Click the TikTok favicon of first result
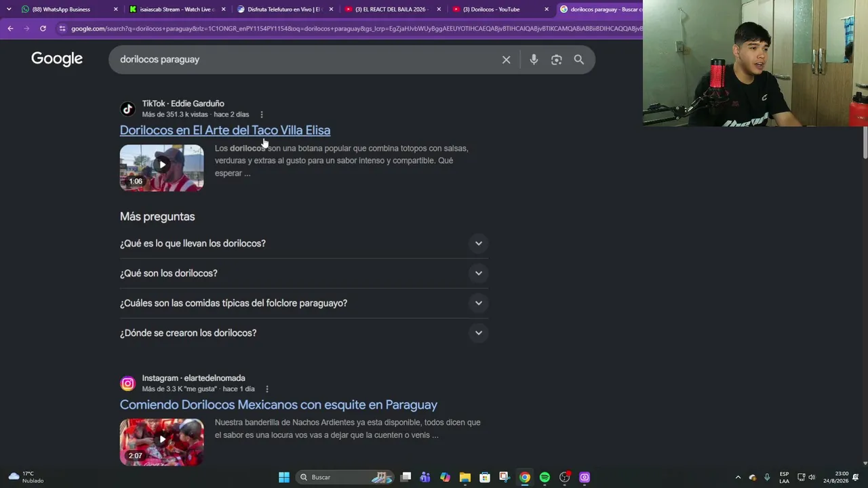The width and height of the screenshot is (868, 488). tap(127, 109)
